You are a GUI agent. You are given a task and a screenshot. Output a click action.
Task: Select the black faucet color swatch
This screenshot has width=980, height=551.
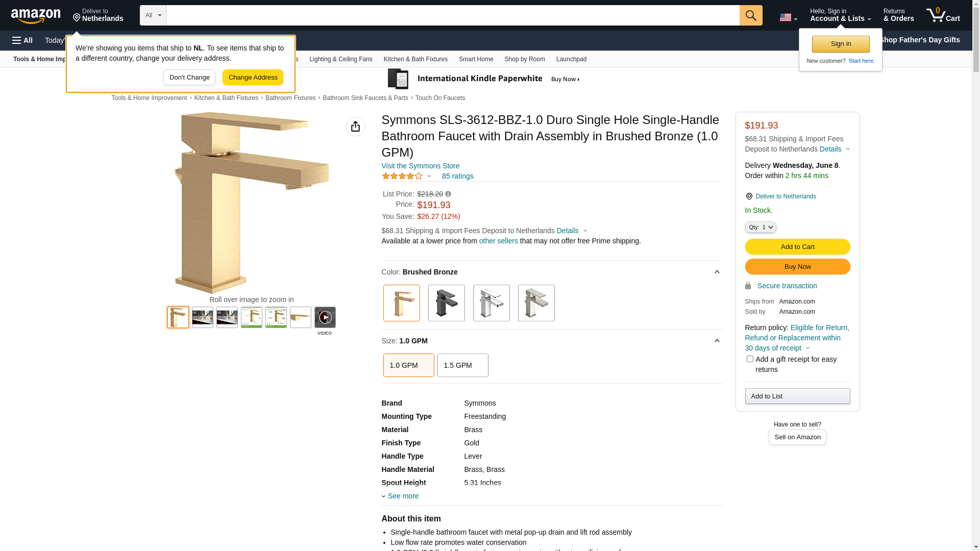(x=446, y=303)
